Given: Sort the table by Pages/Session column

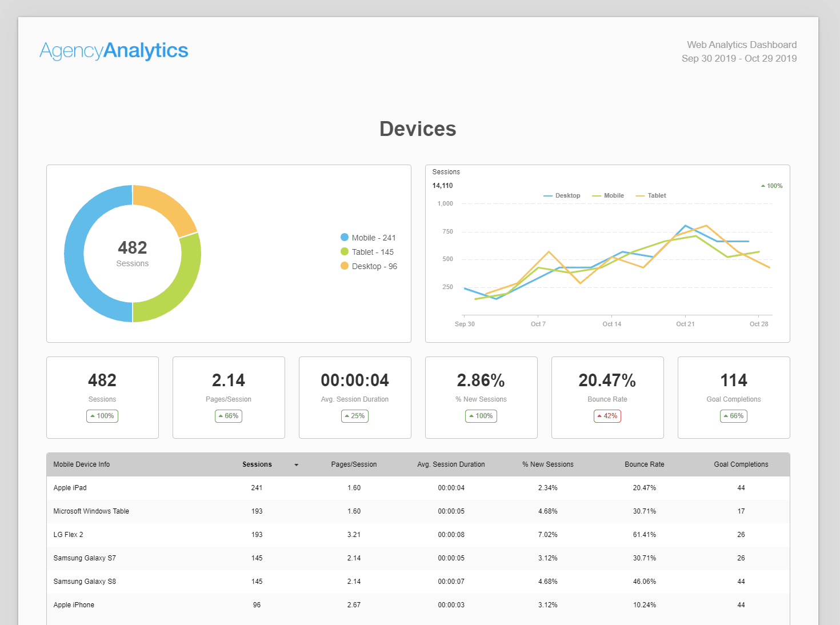Looking at the screenshot, I should [x=354, y=464].
